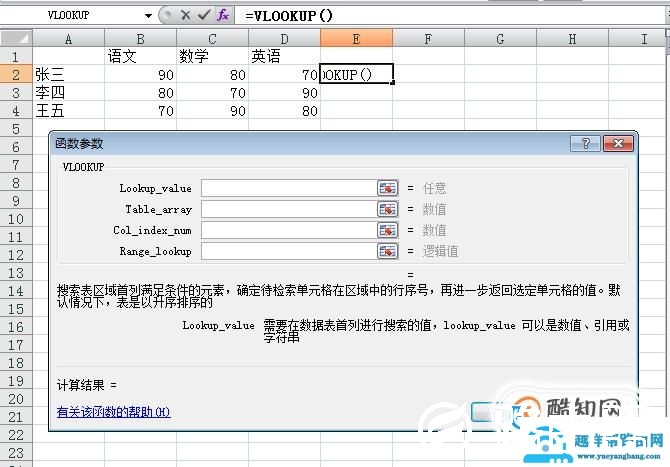
Task: Click into the Table_array input field
Action: coord(289,209)
